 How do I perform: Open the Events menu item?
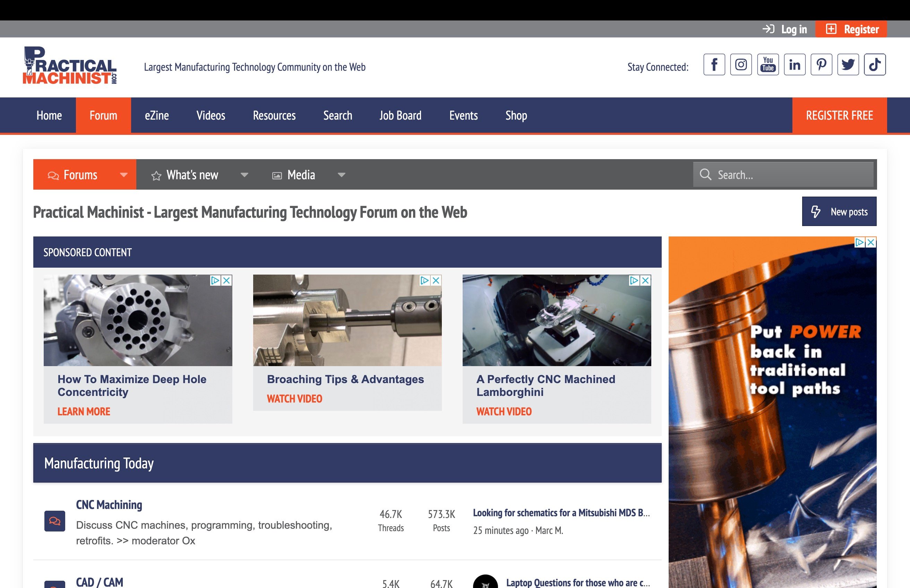[464, 115]
